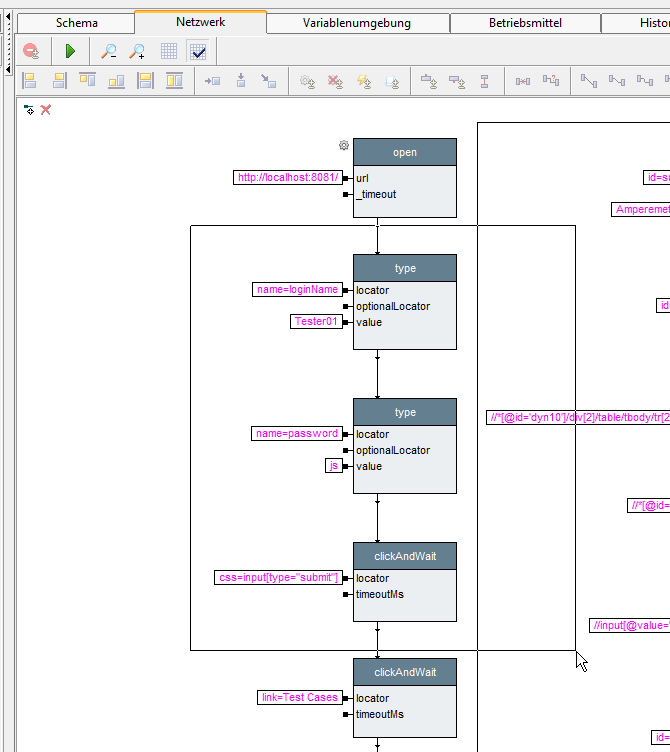
Task: Collapse the left panel with the arrow handle
Action: [x=9, y=14]
